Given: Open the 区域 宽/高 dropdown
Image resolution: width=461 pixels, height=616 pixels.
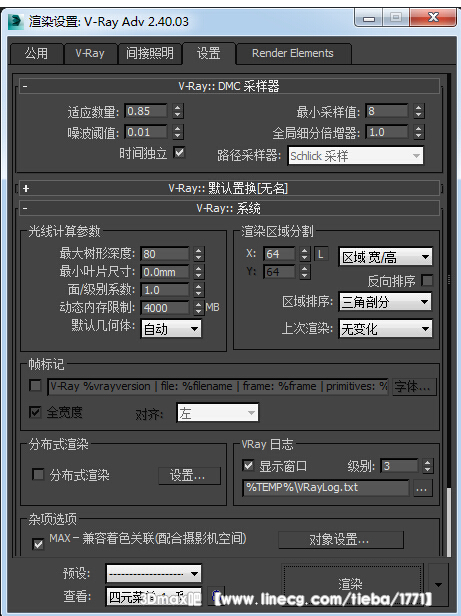Looking at the screenshot, I should tap(385, 257).
